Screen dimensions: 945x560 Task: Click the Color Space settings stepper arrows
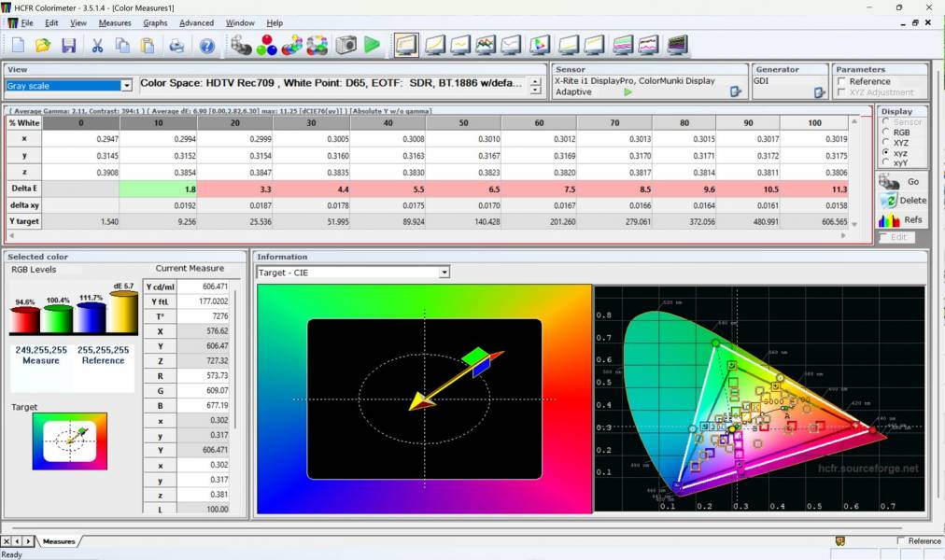pos(535,86)
